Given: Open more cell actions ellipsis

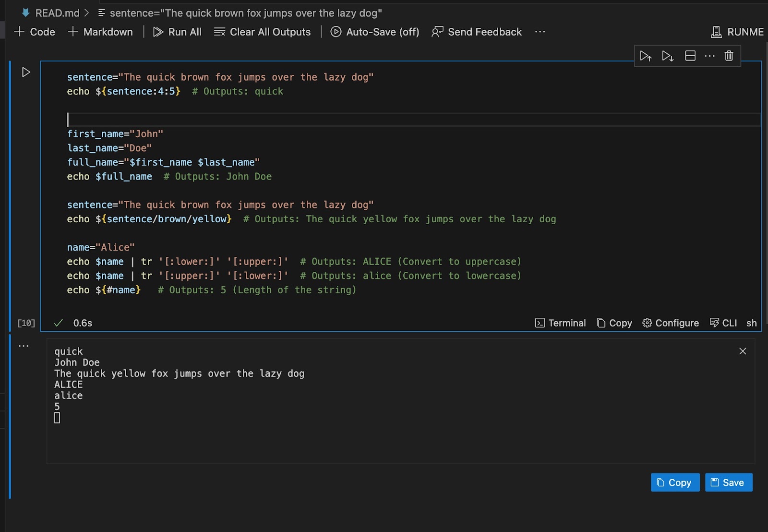Looking at the screenshot, I should (x=709, y=56).
